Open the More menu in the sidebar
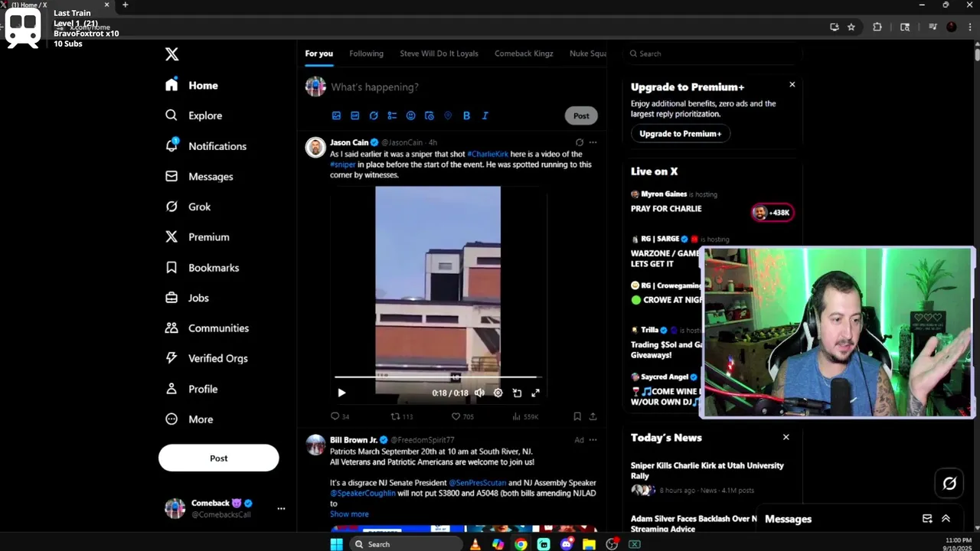This screenshot has height=551, width=980. (190, 419)
